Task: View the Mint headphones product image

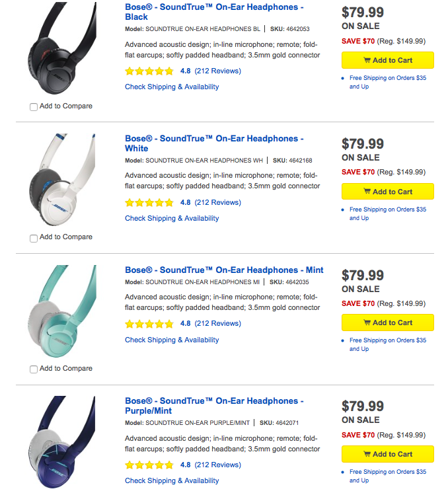Action: pyautogui.click(x=62, y=313)
